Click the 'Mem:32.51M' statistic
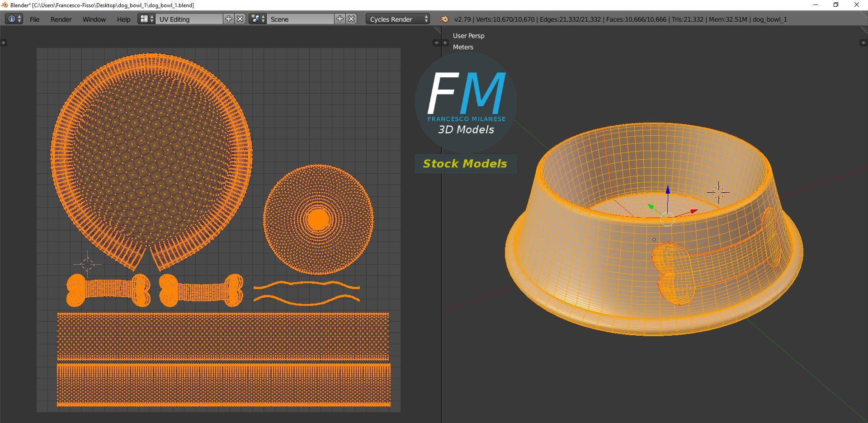This screenshot has height=423, width=868. [x=728, y=19]
